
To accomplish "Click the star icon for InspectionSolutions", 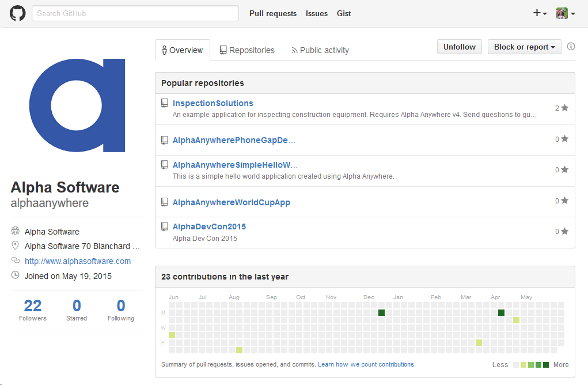I will tap(564, 108).
